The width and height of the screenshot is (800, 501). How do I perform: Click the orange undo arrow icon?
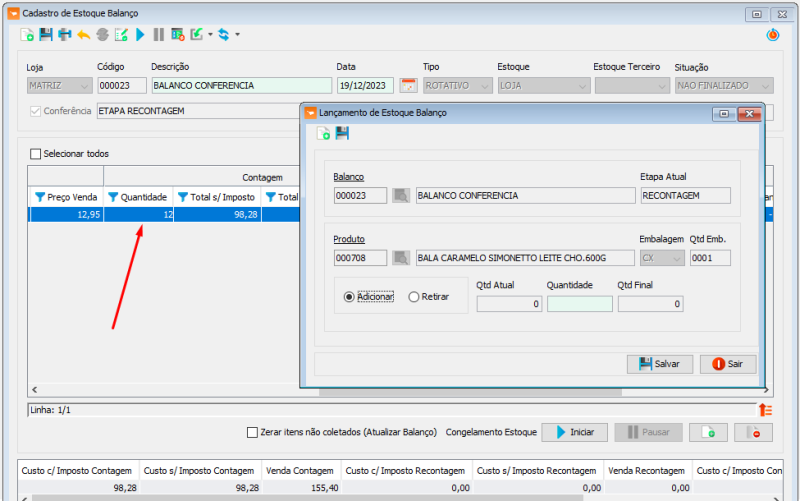pos(84,35)
